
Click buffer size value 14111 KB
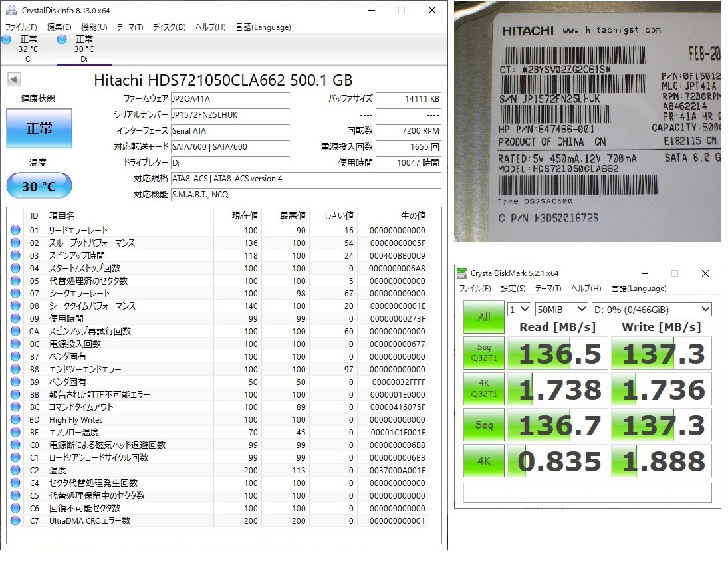pyautogui.click(x=408, y=99)
